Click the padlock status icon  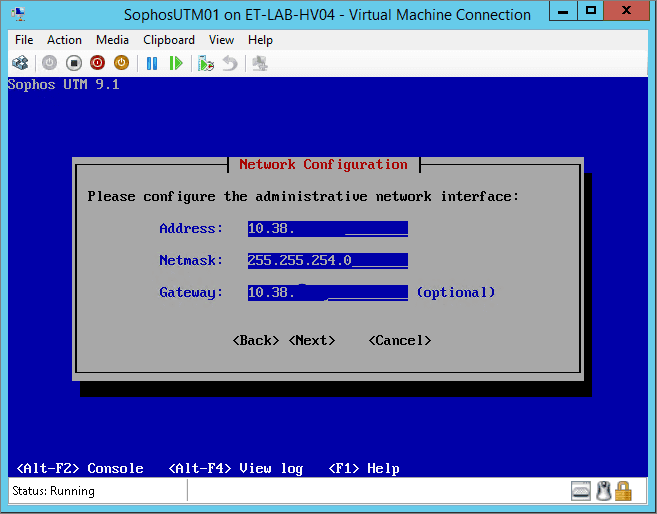(x=623, y=491)
